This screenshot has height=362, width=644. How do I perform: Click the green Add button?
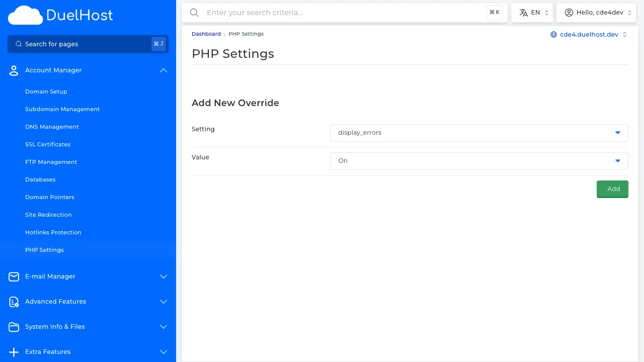pos(612,189)
